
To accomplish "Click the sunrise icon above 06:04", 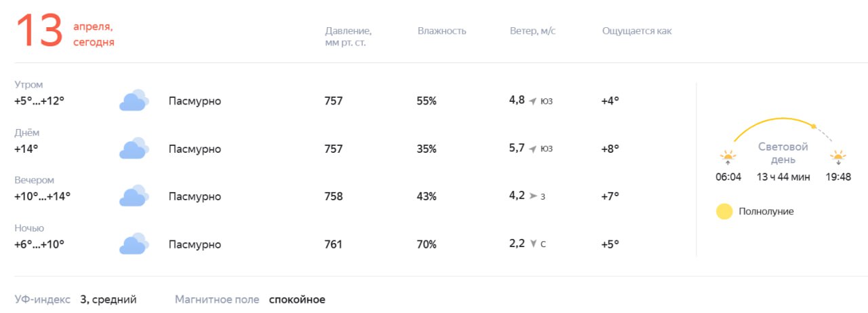I will click(728, 158).
